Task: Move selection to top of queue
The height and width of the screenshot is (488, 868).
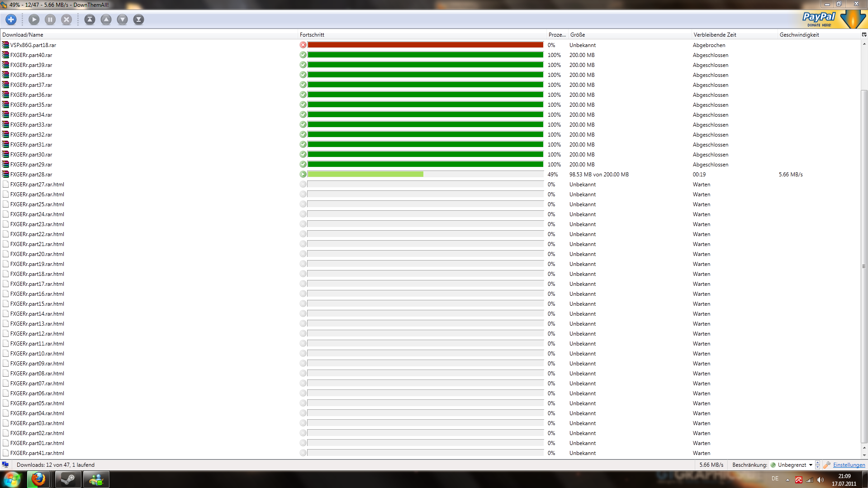Action: (x=90, y=19)
